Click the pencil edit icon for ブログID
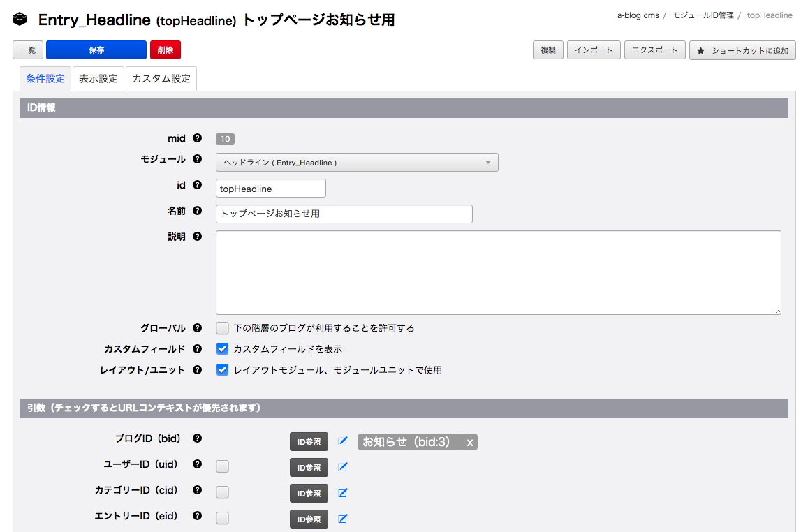This screenshot has width=808, height=532. point(343,441)
